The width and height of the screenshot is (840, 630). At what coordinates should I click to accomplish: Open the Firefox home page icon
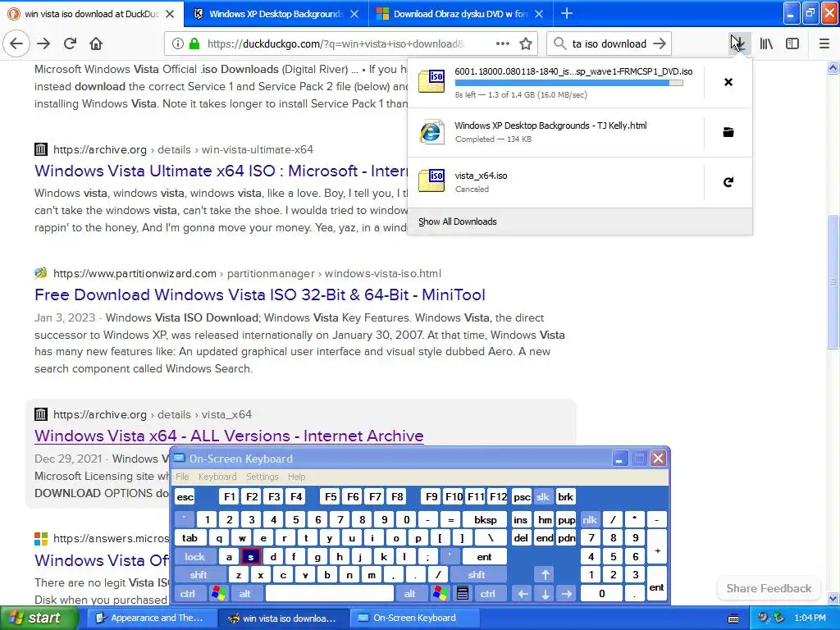tap(96, 44)
